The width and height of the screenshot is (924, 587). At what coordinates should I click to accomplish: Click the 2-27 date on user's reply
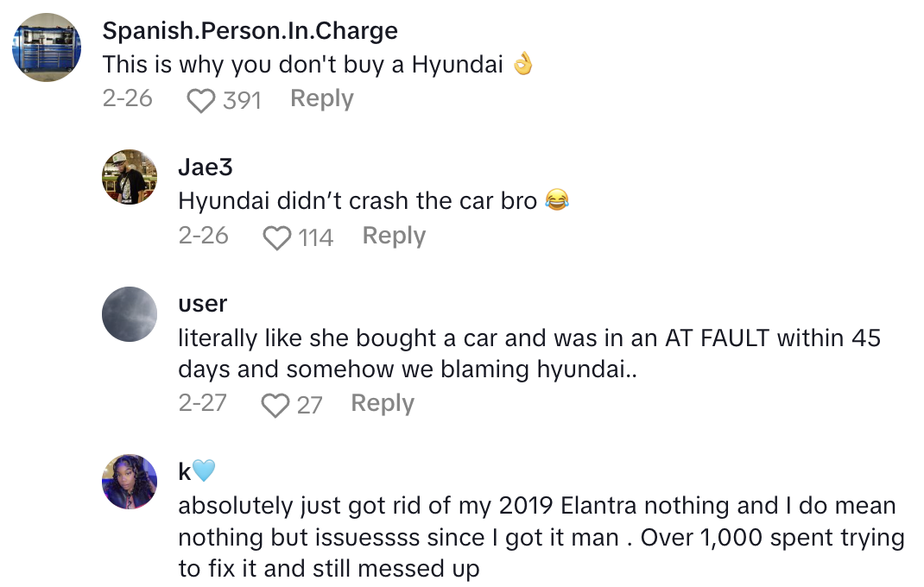click(203, 403)
